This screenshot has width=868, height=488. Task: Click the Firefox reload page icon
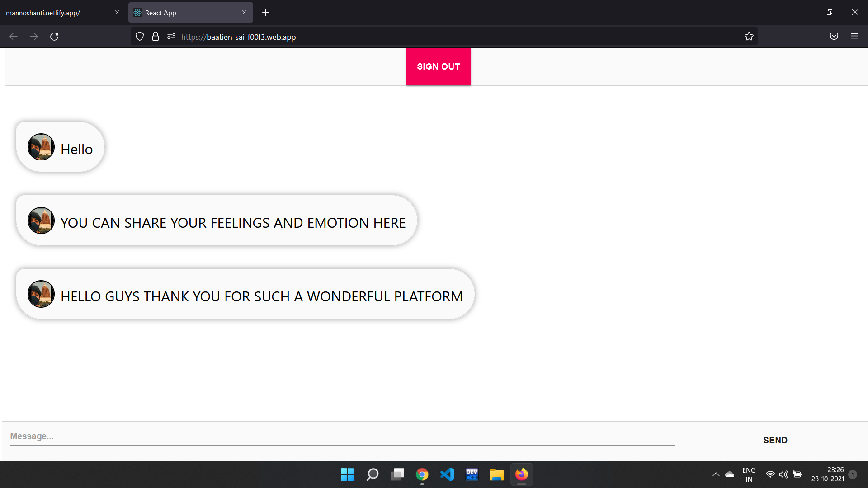click(x=54, y=37)
